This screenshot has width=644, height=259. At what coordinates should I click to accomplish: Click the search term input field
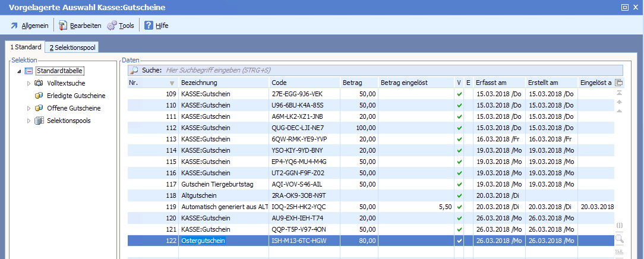click(356, 70)
